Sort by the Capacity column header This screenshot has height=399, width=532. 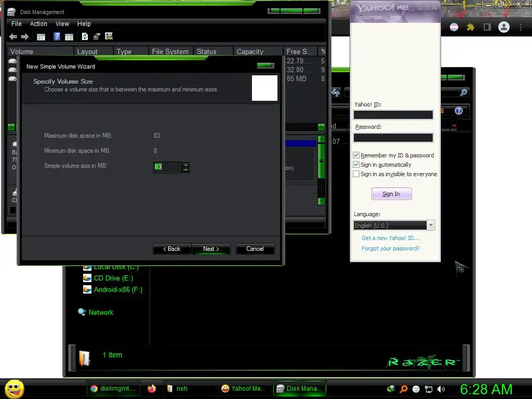pos(258,51)
